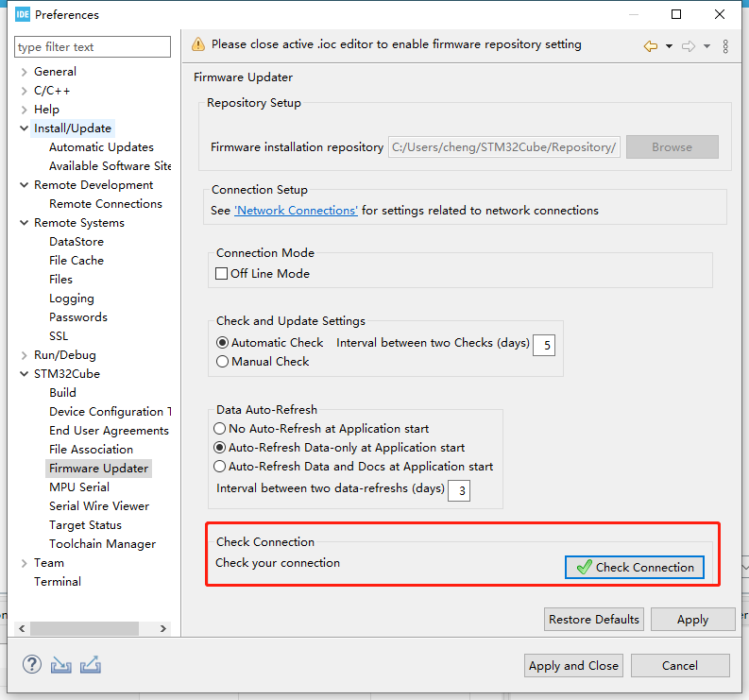Expand the Run/Debug tree node

24,355
